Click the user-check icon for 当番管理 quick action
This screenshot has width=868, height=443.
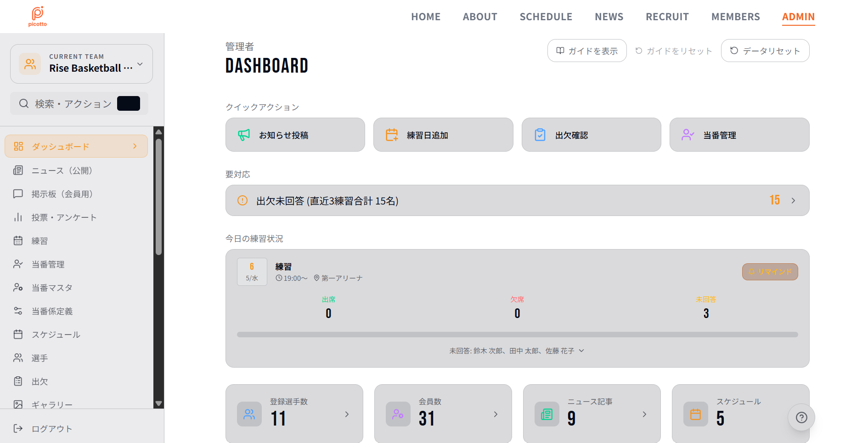point(688,135)
